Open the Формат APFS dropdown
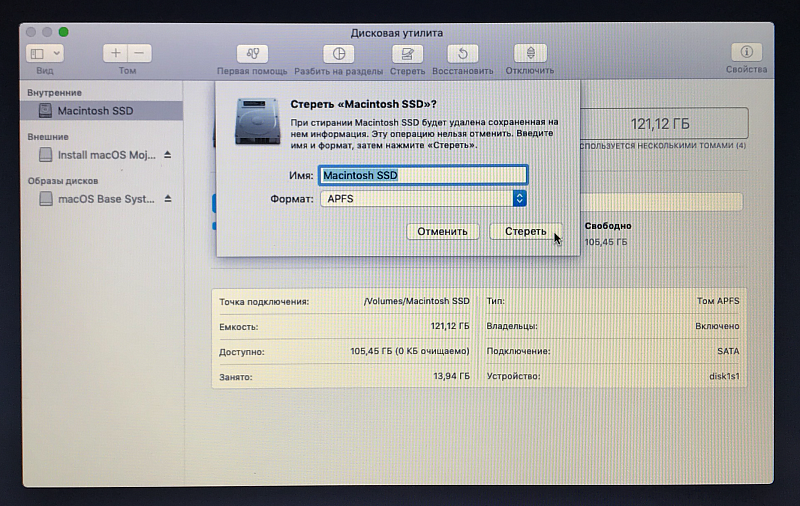Screen dimensions: 800x506 coord(423,198)
